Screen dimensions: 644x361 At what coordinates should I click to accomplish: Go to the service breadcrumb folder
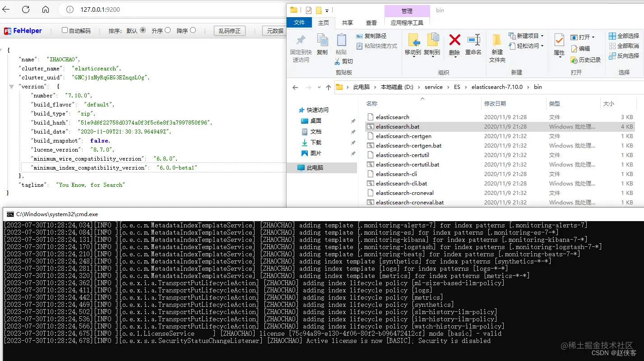[434, 87]
